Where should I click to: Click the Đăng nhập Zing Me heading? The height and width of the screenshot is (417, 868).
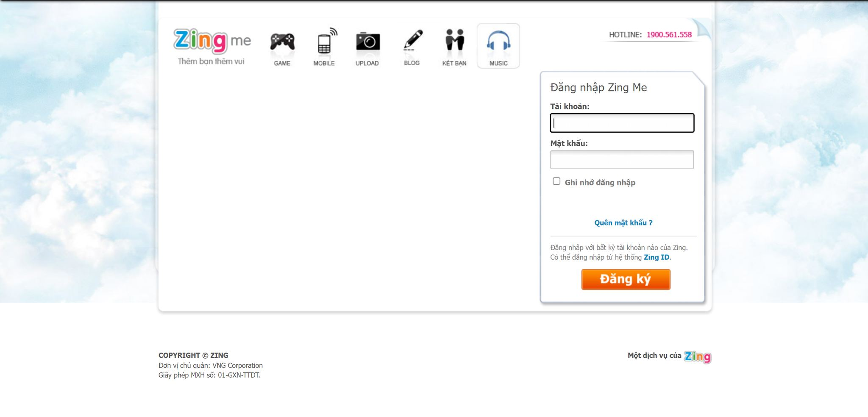coord(598,87)
